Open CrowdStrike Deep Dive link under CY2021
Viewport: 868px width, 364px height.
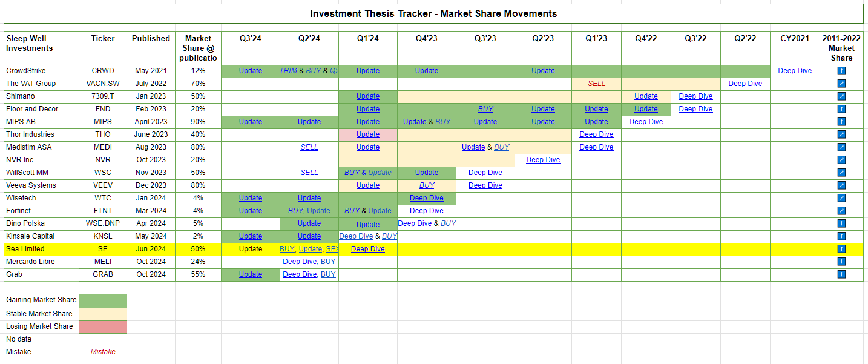coord(795,71)
